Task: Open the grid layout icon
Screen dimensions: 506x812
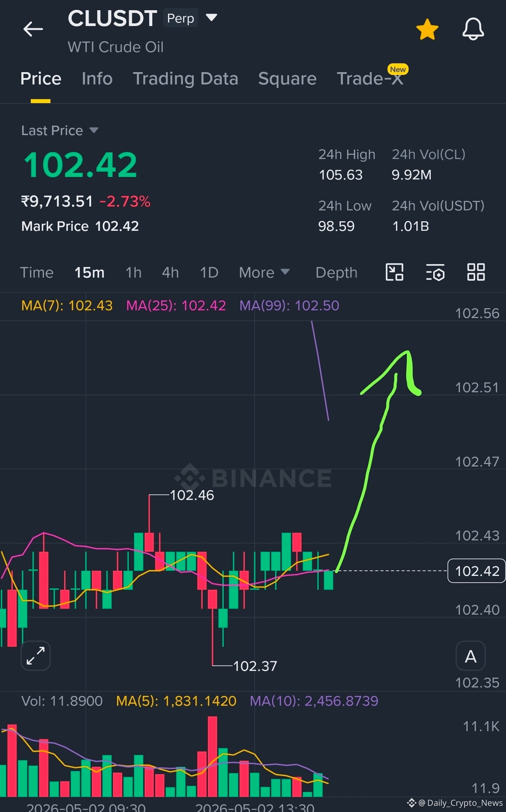Action: point(476,272)
